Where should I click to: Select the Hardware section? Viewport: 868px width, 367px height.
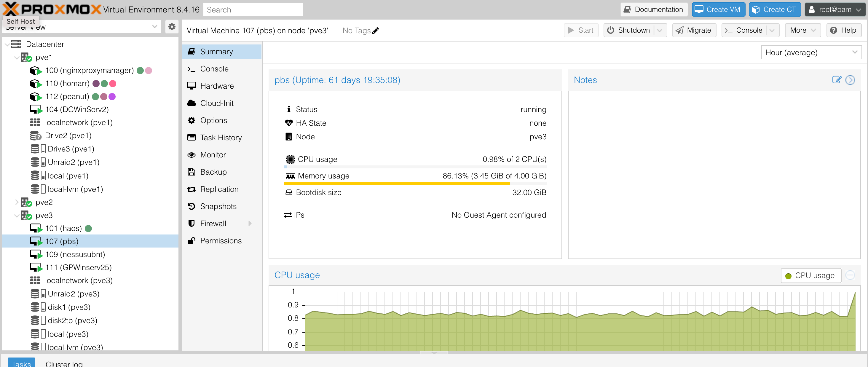(217, 86)
